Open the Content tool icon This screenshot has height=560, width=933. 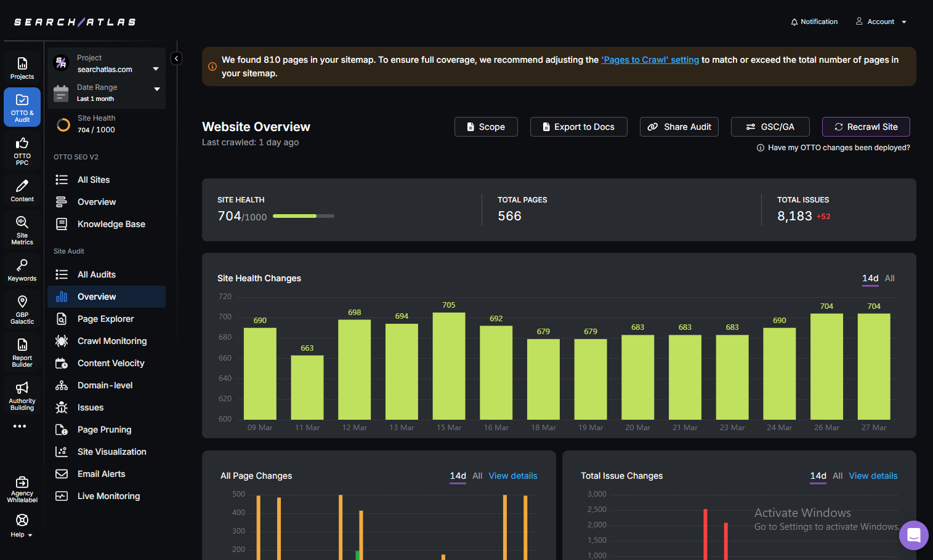[22, 187]
